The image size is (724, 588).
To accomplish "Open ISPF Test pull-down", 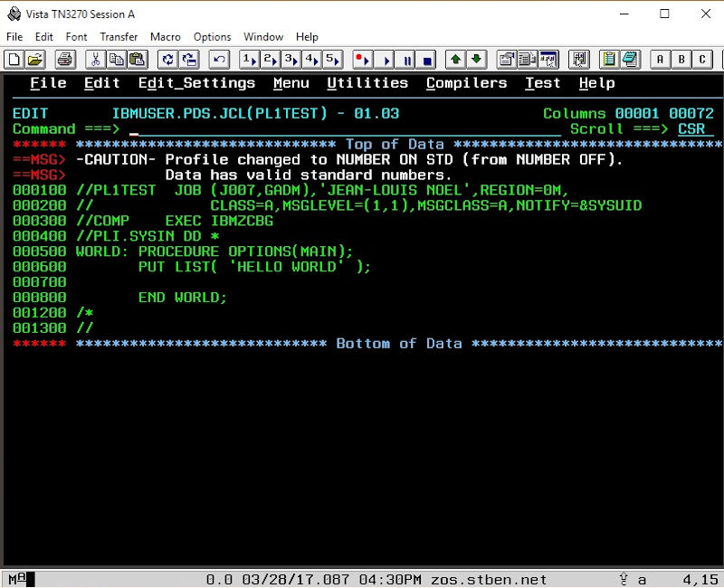I will coord(542,83).
